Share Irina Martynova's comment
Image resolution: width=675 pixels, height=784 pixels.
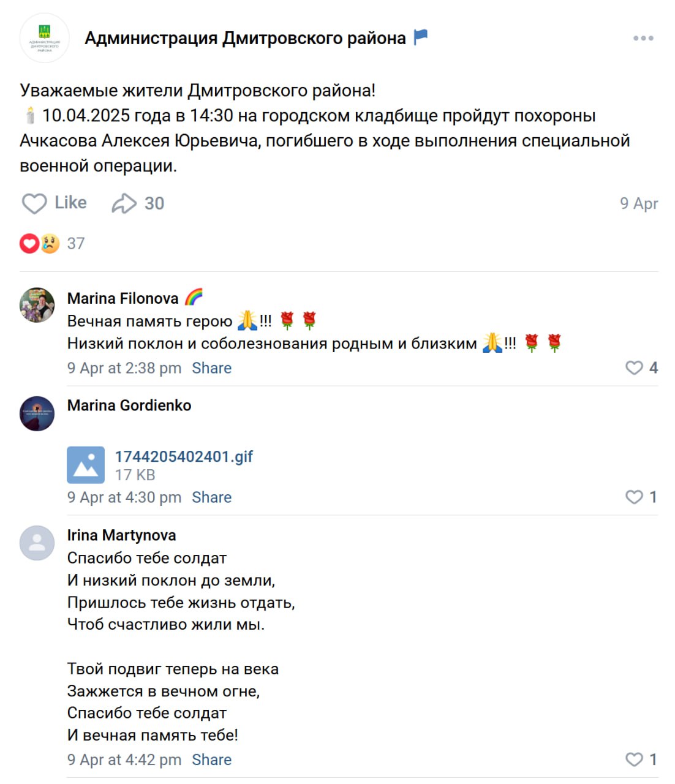click(211, 760)
